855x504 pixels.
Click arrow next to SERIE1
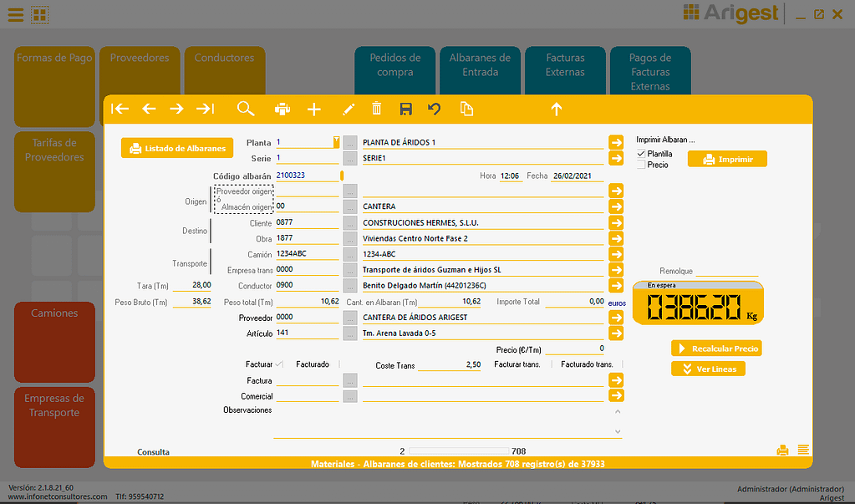coord(616,158)
